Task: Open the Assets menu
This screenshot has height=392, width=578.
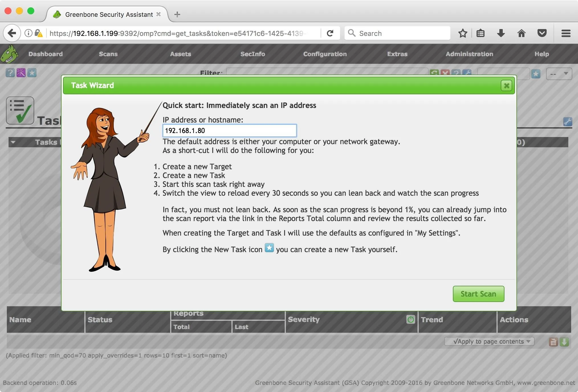Action: [180, 54]
